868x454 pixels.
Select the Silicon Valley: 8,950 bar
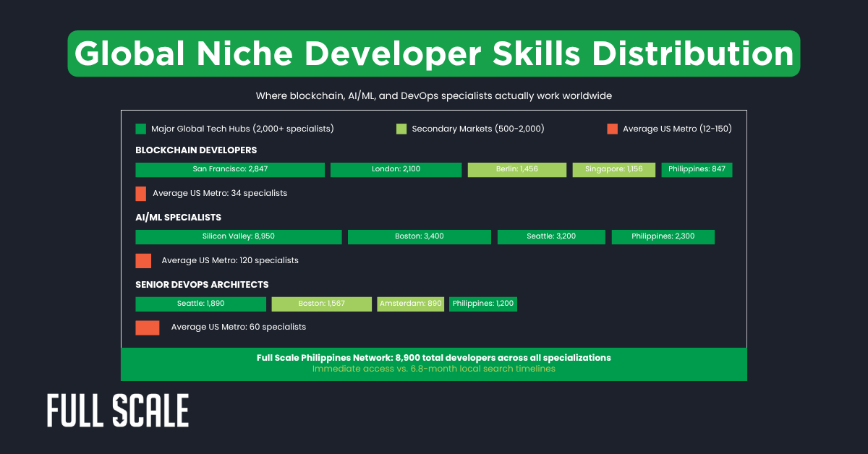click(238, 236)
